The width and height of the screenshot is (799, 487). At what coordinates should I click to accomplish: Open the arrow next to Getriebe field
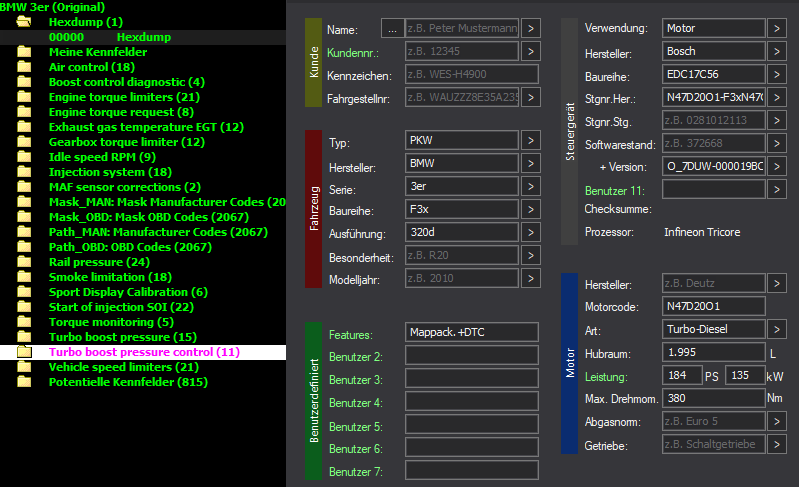(x=777, y=444)
